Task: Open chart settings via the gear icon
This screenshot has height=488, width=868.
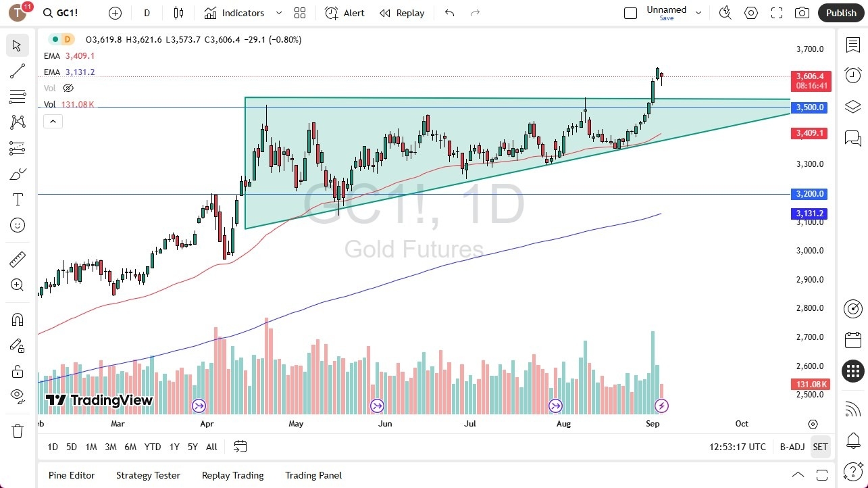Action: pos(750,12)
